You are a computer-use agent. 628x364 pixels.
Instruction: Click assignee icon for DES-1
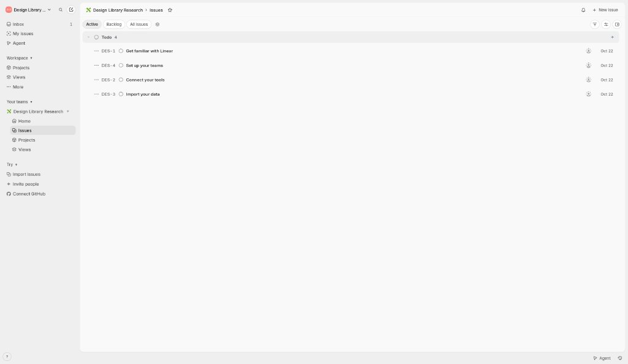click(588, 51)
